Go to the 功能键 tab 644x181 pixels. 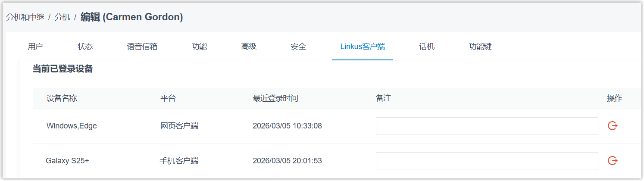pos(480,47)
